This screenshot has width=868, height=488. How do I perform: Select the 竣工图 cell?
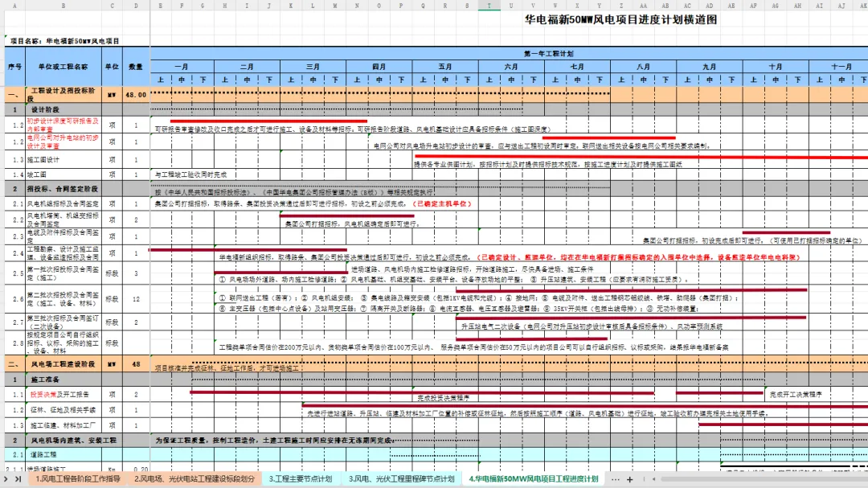click(x=63, y=174)
